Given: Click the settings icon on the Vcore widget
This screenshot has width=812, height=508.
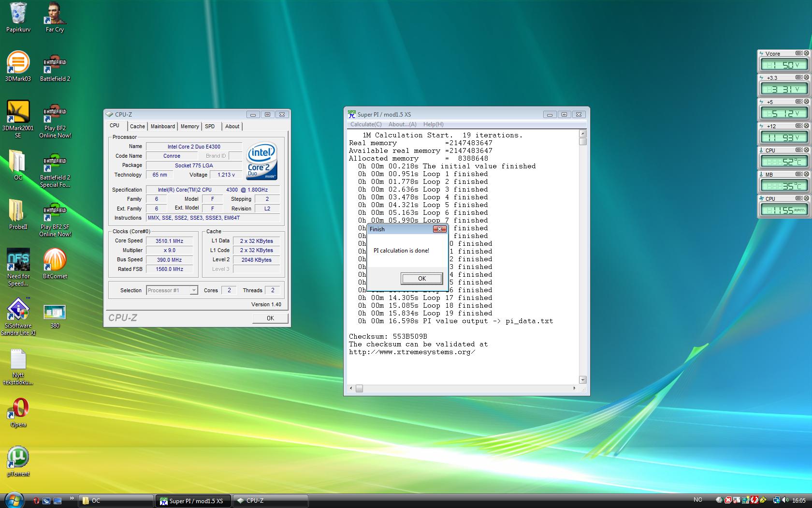Looking at the screenshot, I should click(798, 53).
